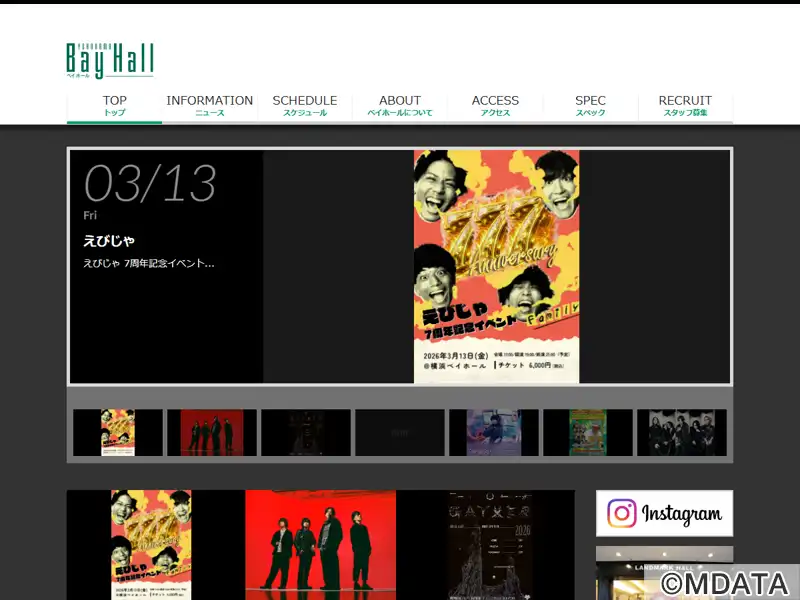Image resolution: width=800 pixels, height=600 pixels.
Task: Open the INFORMATION menu item
Action: pyautogui.click(x=210, y=105)
